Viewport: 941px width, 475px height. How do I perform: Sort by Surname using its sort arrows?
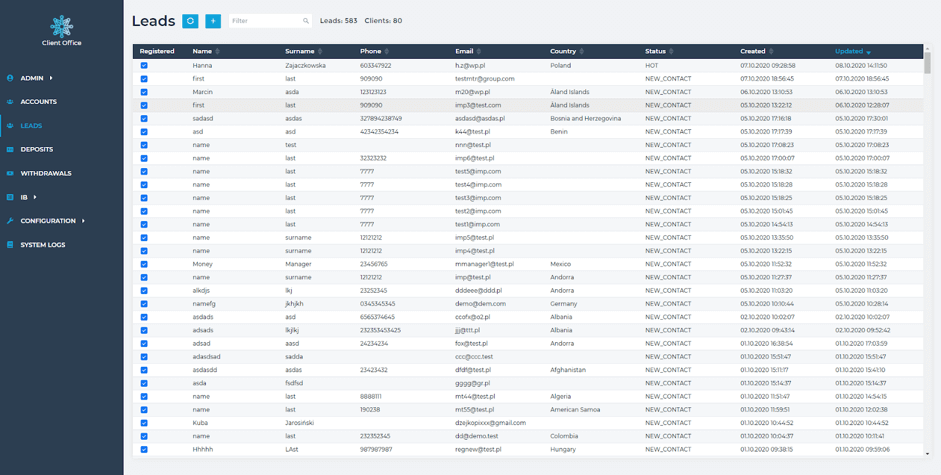pyautogui.click(x=321, y=51)
